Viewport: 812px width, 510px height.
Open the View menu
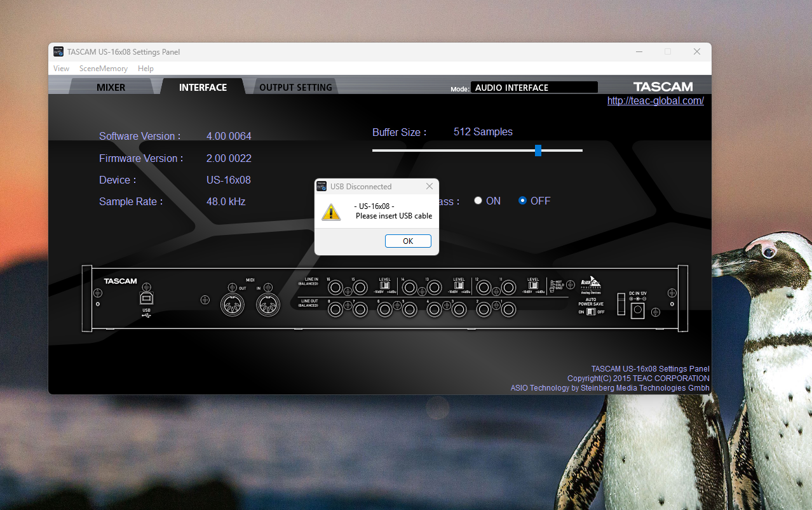(62, 69)
